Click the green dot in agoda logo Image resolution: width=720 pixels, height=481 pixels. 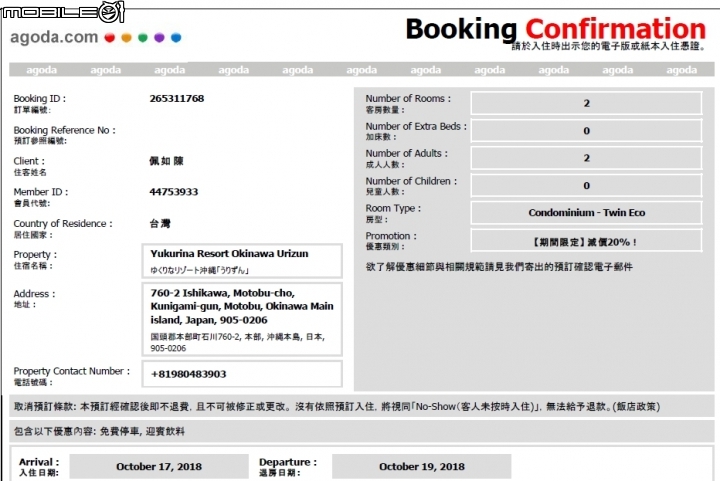(x=143, y=38)
